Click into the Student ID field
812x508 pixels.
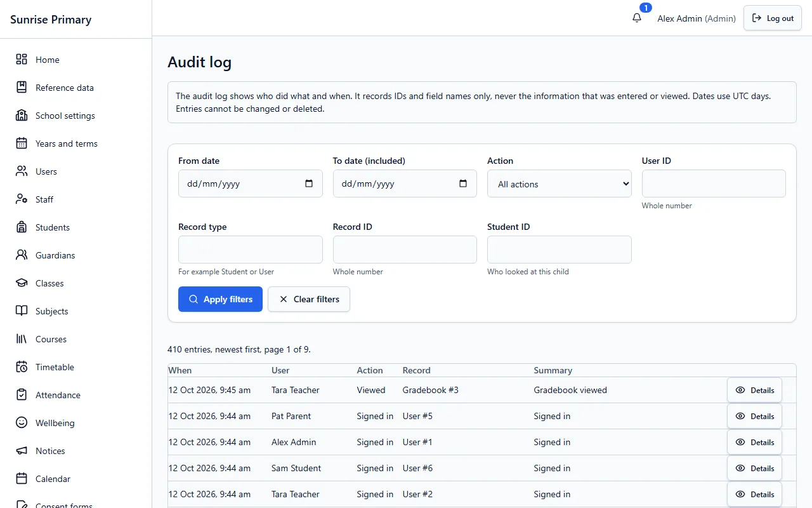(559, 250)
